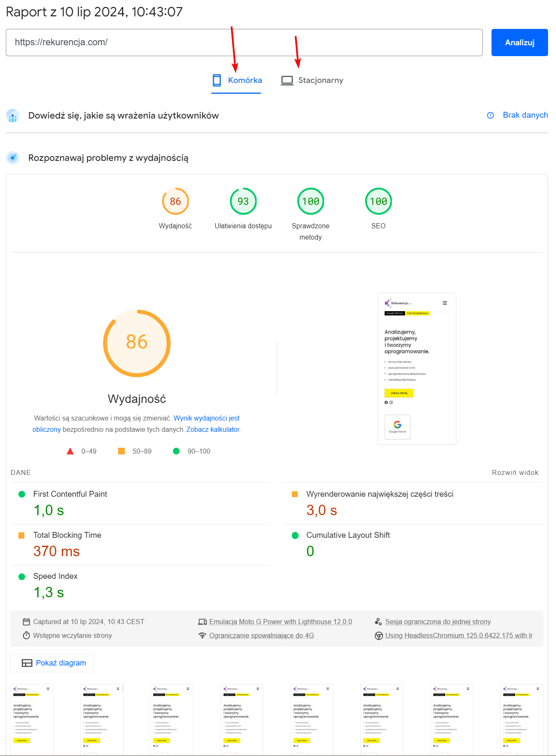Click the first filmstrip screenshot thumbnail
The width and height of the screenshot is (556, 756).
(x=32, y=720)
